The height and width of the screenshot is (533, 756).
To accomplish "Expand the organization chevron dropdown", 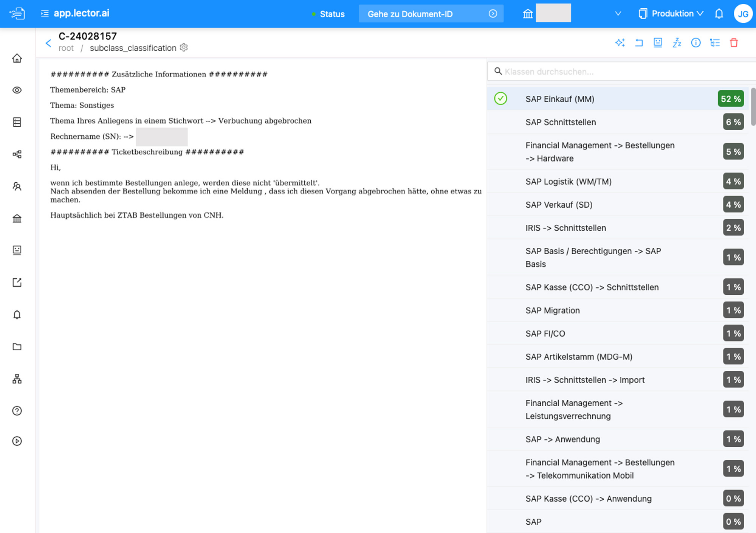I will (618, 14).
